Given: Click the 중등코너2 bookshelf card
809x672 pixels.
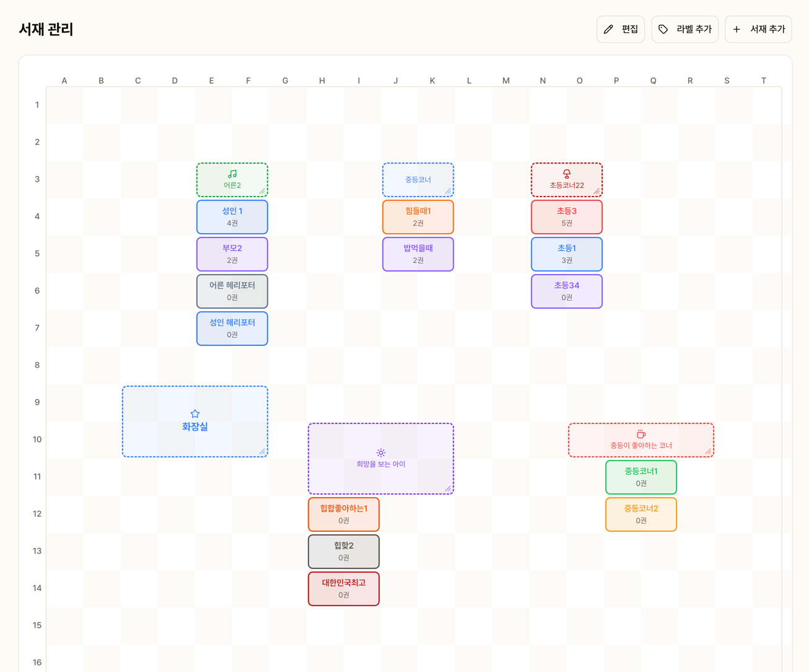Looking at the screenshot, I should click(x=641, y=514).
